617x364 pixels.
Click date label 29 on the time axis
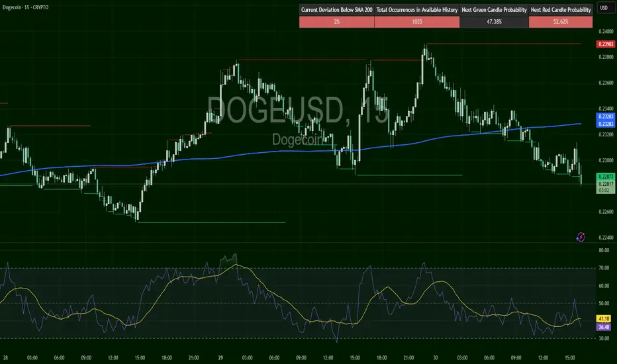coord(220,357)
